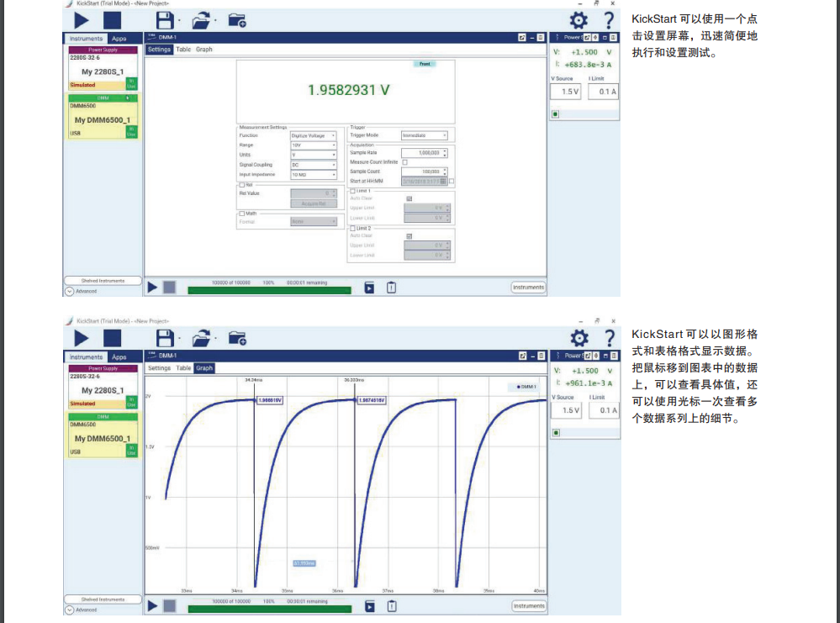The image size is (840, 623).
Task: Click the document-play icon in the Graph-view status bar
Action: (x=370, y=606)
